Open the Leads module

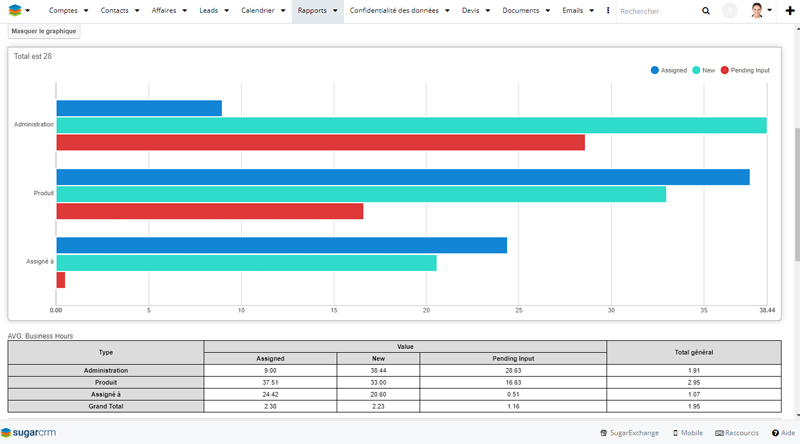coord(208,10)
